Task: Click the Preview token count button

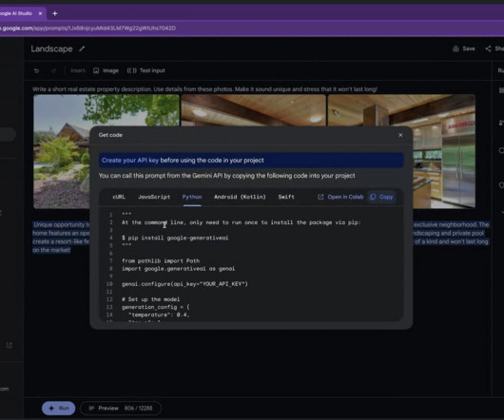Action: click(121, 408)
